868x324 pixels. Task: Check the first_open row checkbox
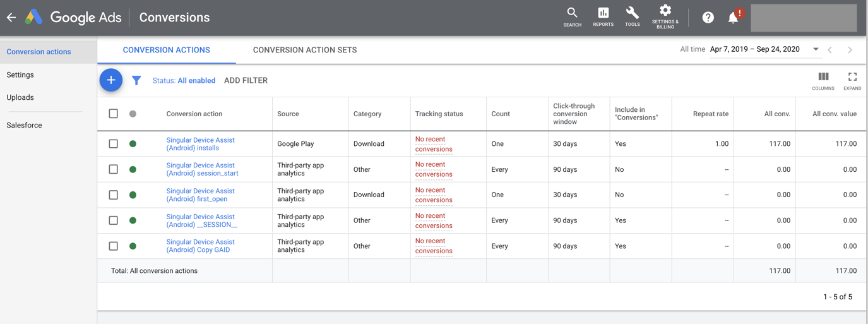click(113, 195)
